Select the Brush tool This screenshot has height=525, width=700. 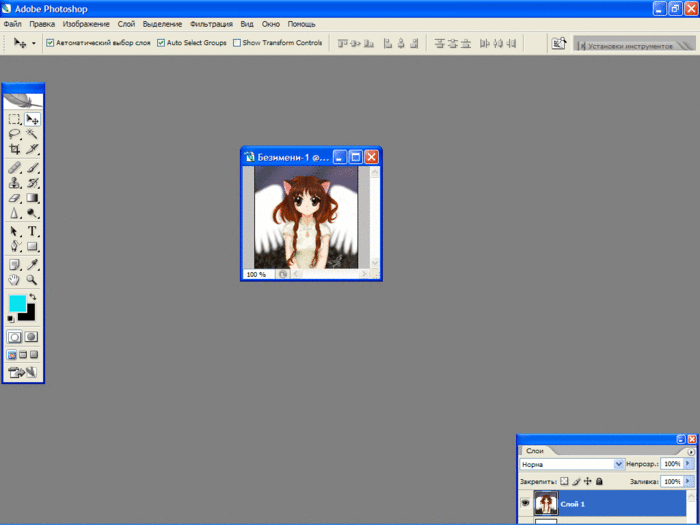pyautogui.click(x=32, y=168)
